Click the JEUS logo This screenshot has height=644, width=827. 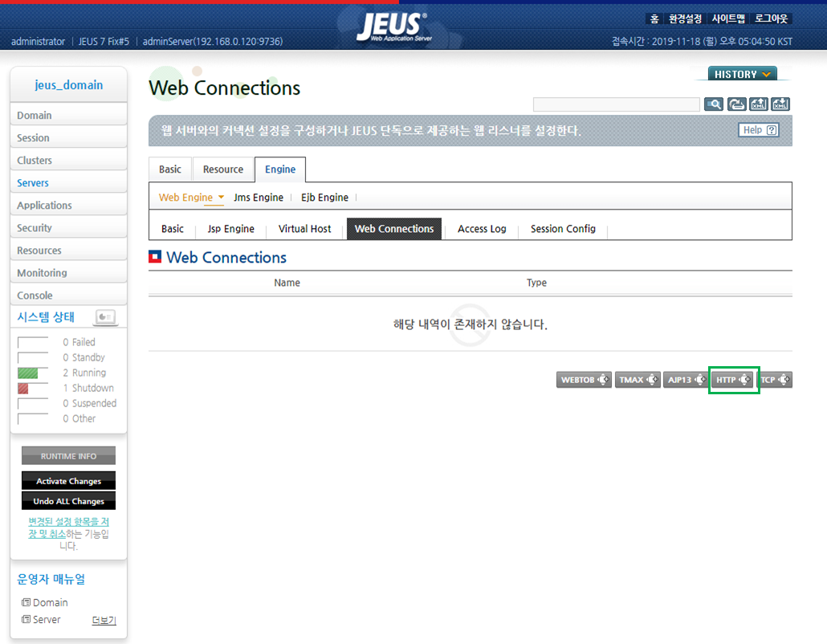point(393,26)
